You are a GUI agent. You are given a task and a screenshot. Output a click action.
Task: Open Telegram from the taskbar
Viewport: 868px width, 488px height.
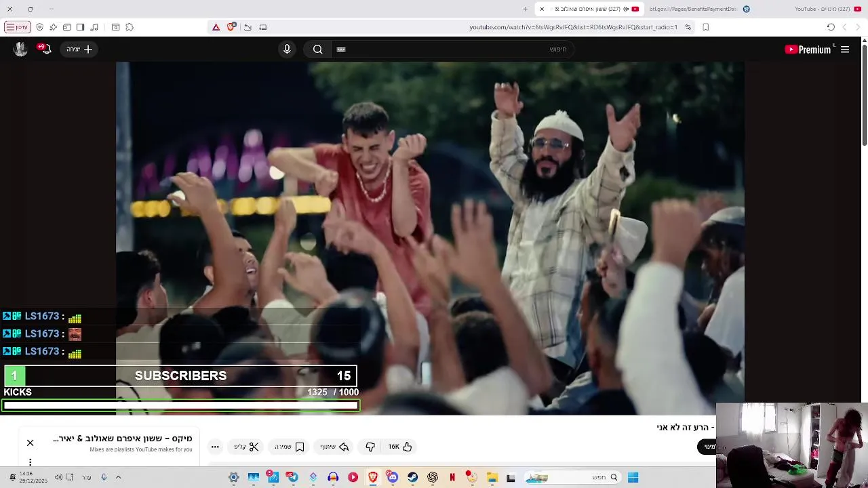point(292,477)
